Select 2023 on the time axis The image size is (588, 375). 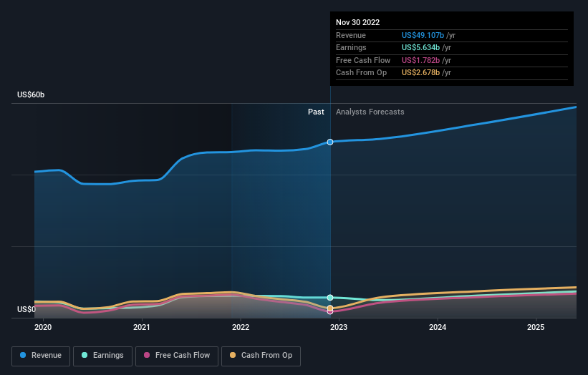[x=339, y=328]
